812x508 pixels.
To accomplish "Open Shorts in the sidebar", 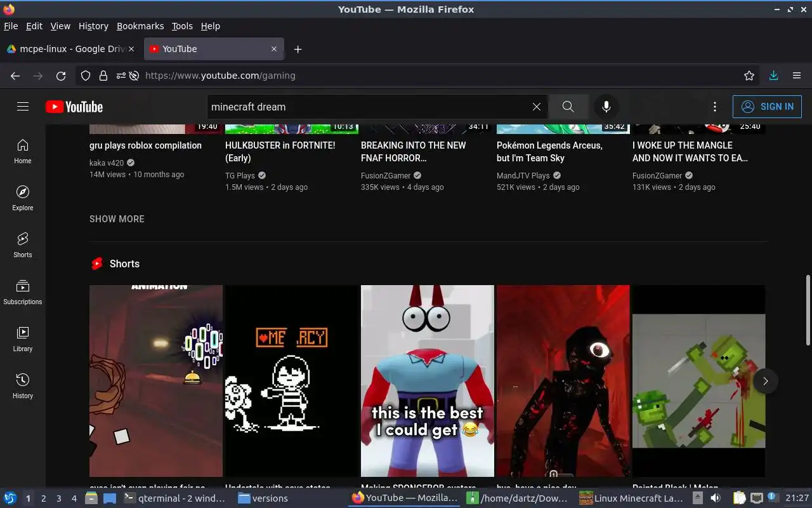I will click(23, 245).
